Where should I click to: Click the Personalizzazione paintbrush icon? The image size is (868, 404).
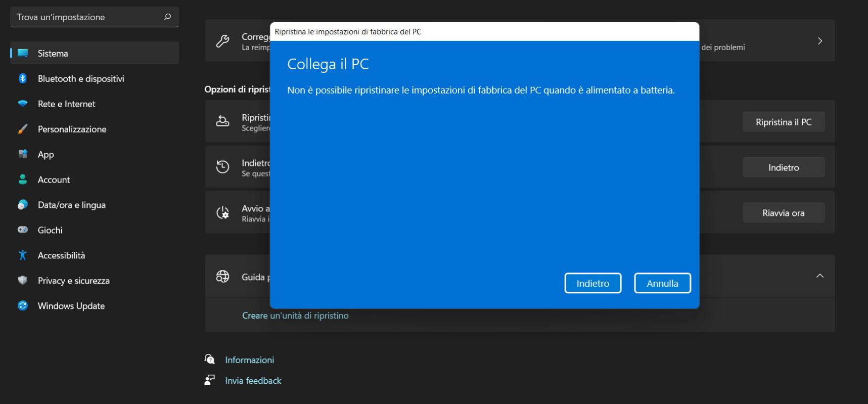(23, 129)
